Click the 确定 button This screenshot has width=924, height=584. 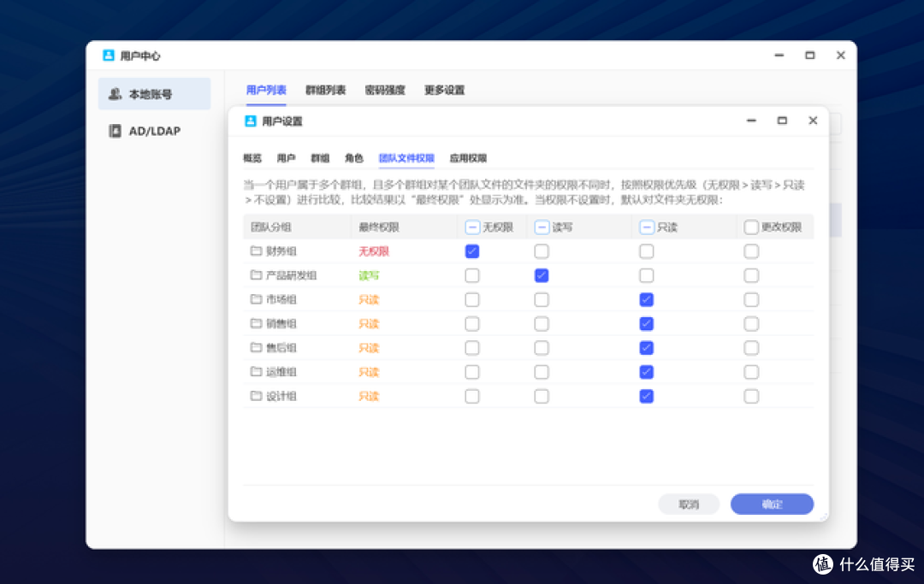tap(772, 504)
